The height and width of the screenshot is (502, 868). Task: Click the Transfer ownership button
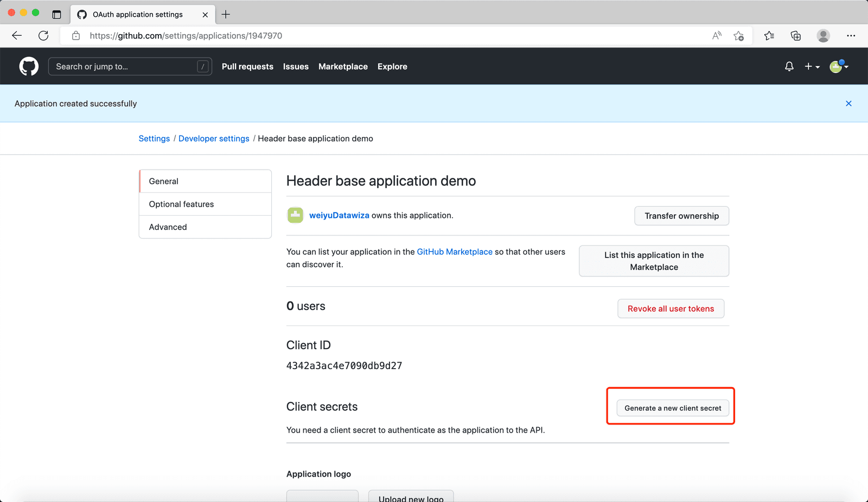(x=681, y=216)
